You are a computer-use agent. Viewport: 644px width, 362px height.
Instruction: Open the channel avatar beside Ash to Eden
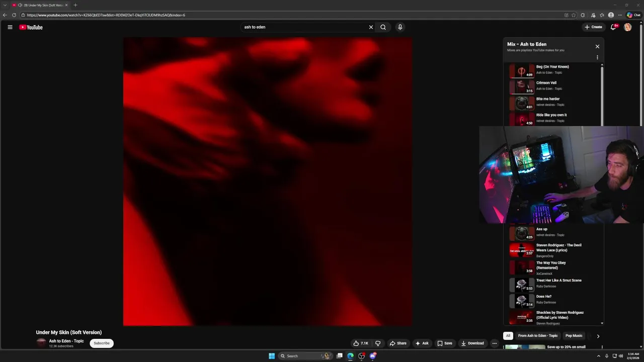[x=41, y=343]
